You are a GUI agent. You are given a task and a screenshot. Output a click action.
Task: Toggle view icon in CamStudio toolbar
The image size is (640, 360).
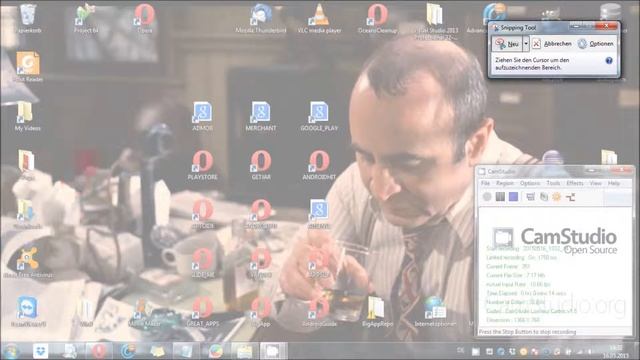[x=530, y=197]
